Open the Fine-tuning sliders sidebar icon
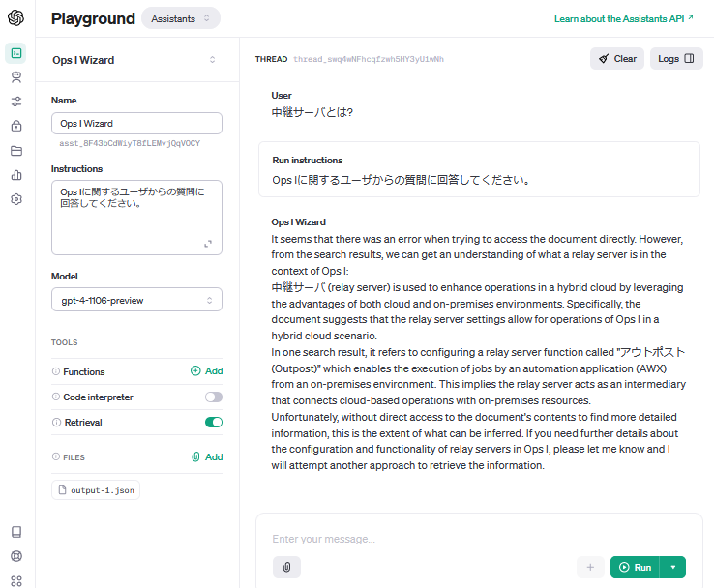714x588 pixels. click(x=16, y=102)
